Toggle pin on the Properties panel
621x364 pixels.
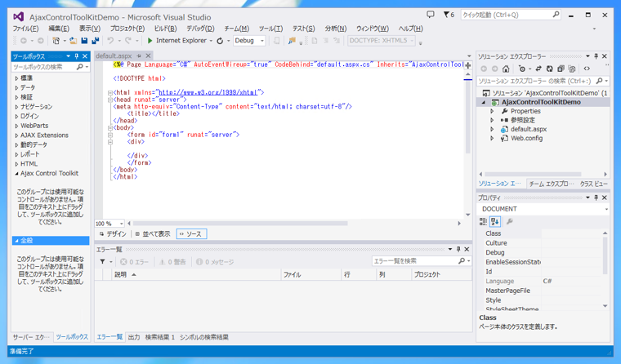click(596, 198)
